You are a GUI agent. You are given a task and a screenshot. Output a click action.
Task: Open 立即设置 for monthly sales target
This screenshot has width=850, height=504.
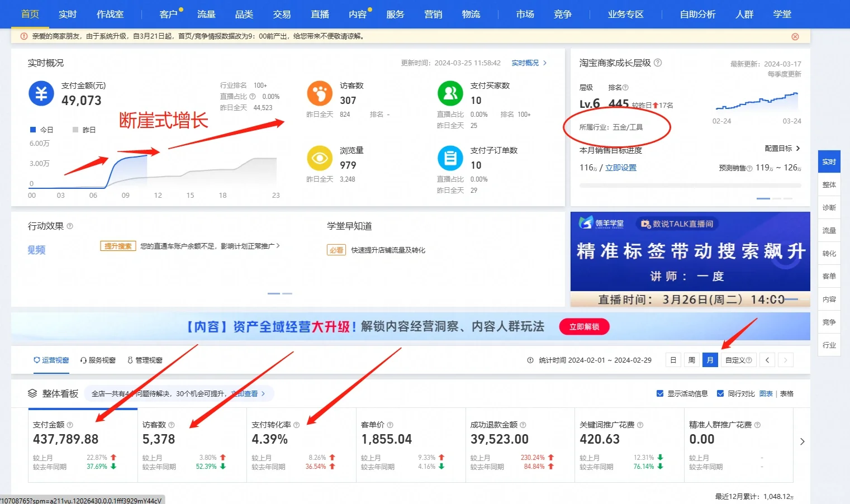coord(621,167)
